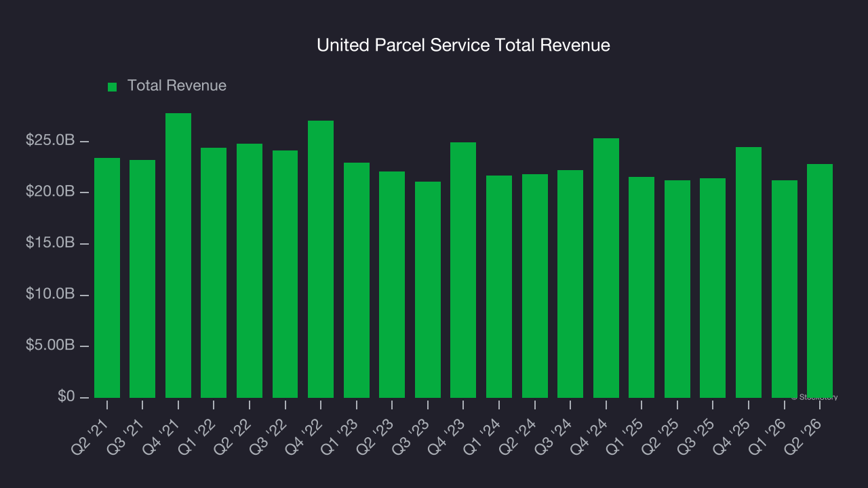Click the Q4 '21 tallest revenue bar
Screen dimensions: 868x488
click(x=178, y=256)
